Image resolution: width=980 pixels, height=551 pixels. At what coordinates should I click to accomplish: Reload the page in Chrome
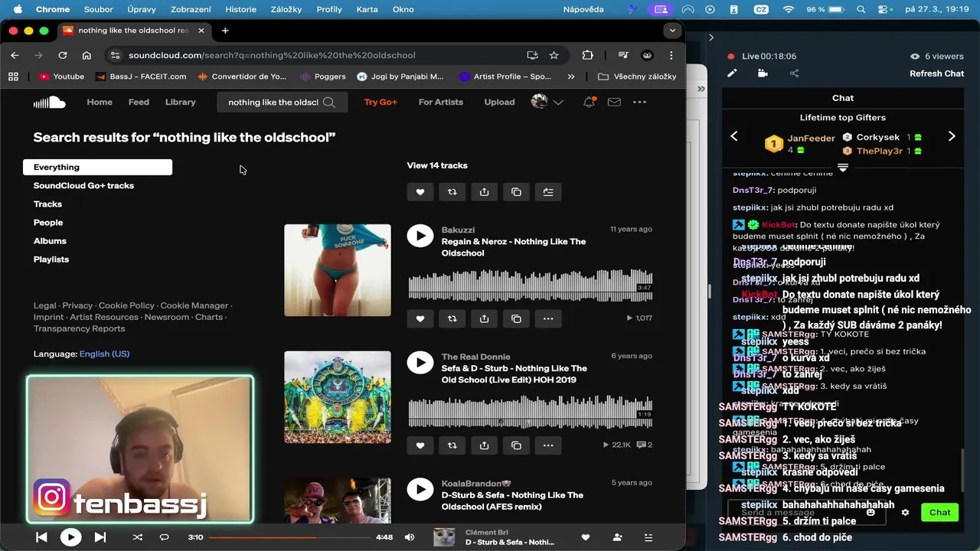tap(63, 55)
